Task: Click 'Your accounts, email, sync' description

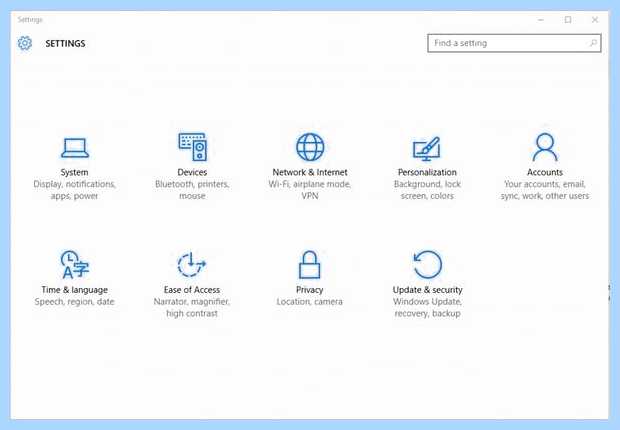Action: (x=545, y=190)
